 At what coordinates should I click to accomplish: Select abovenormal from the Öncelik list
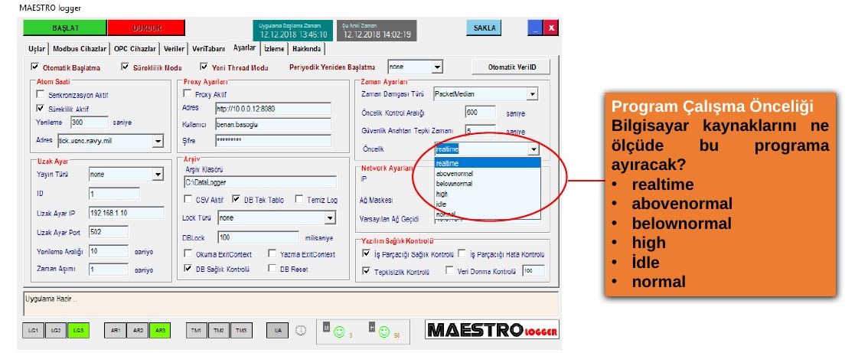tap(488, 174)
